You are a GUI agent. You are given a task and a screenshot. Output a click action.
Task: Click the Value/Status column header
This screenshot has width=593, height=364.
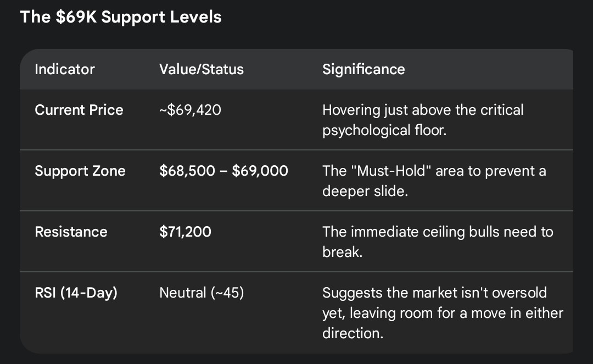tap(202, 69)
